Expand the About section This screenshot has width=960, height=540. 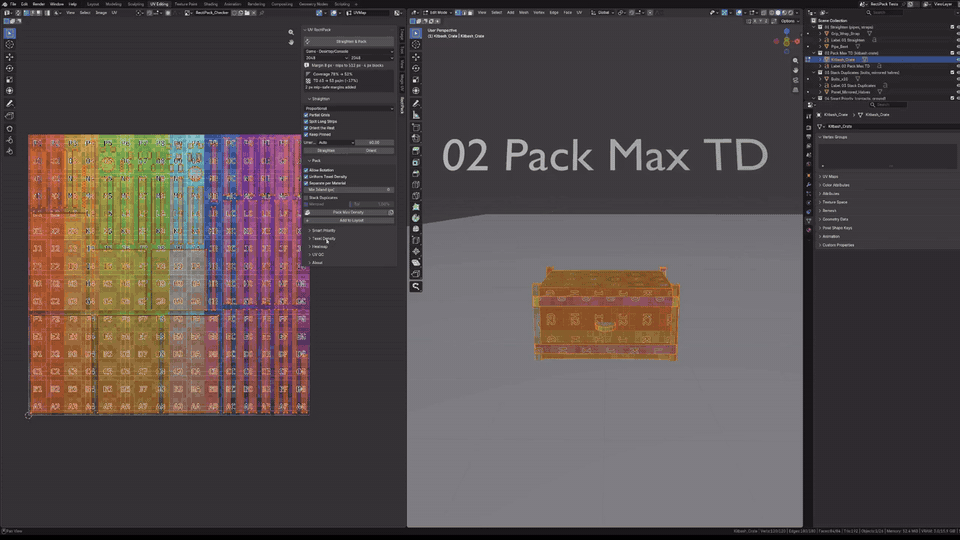pos(317,263)
